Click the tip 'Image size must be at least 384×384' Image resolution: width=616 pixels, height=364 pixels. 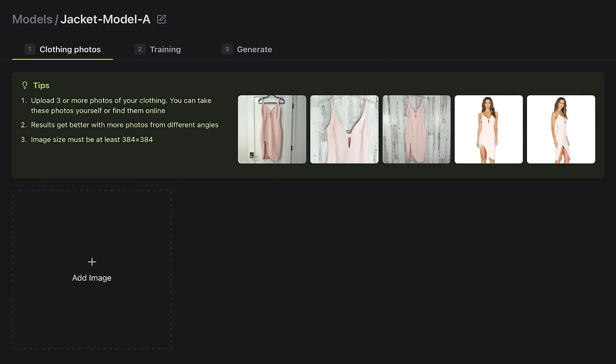(x=92, y=139)
